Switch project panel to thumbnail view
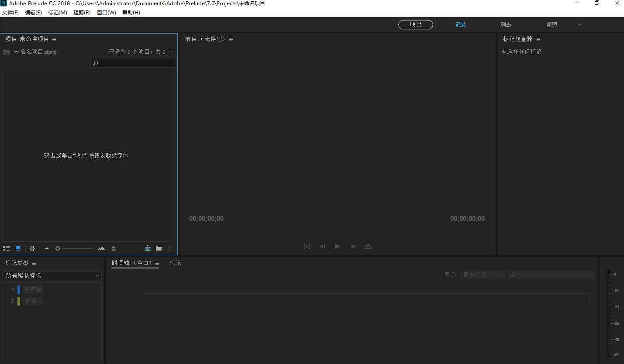The image size is (624, 364). pos(17,248)
